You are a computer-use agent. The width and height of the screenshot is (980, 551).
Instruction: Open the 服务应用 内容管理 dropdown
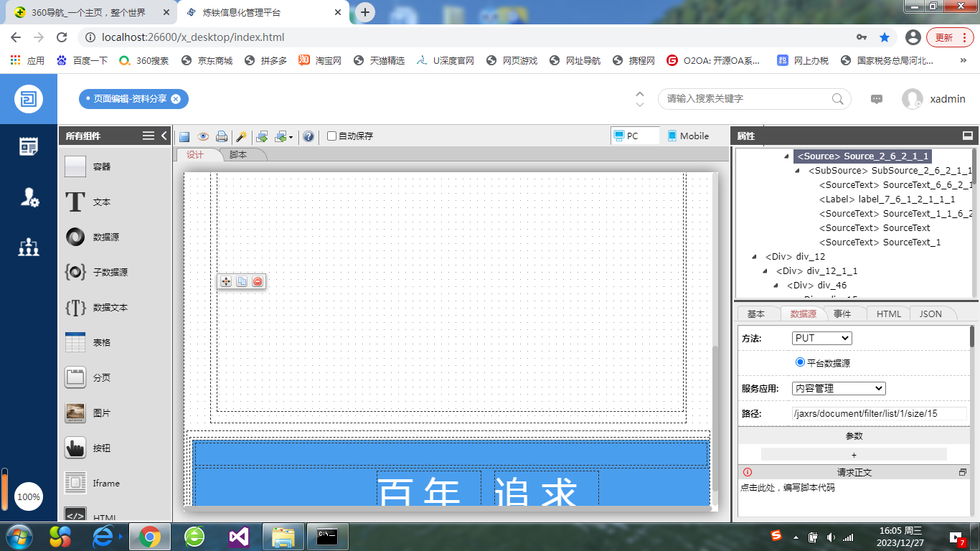839,388
